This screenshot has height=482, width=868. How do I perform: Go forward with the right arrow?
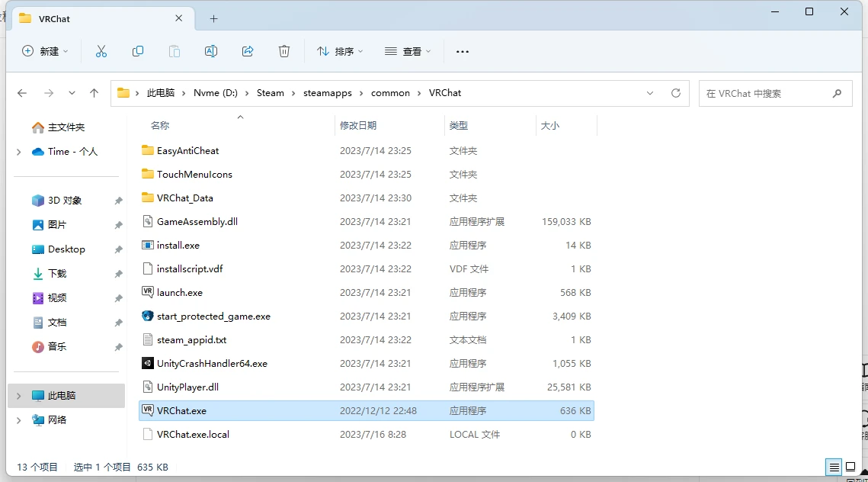click(49, 93)
